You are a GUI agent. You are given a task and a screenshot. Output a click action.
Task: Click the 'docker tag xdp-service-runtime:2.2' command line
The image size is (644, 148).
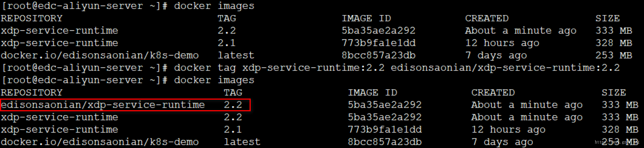pos(311,68)
